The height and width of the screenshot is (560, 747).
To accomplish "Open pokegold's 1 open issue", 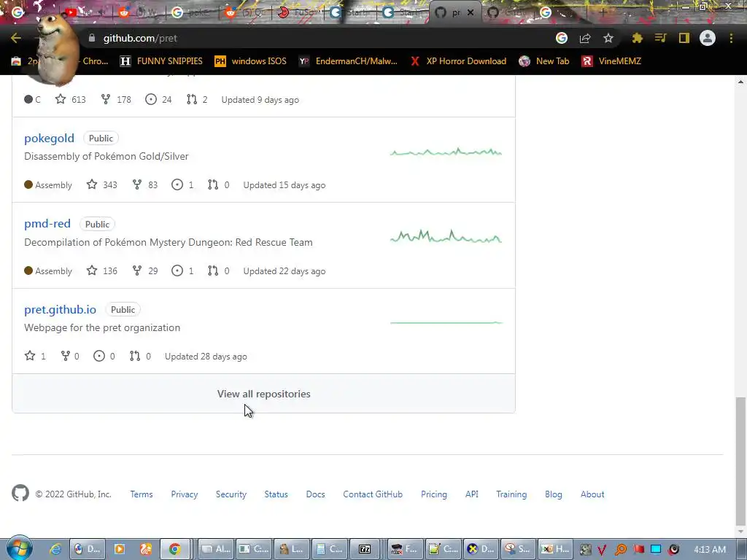I will click(182, 184).
